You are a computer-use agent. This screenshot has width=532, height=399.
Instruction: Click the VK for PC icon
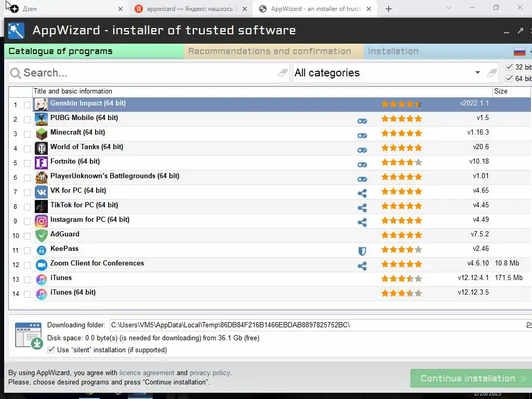pos(42,192)
